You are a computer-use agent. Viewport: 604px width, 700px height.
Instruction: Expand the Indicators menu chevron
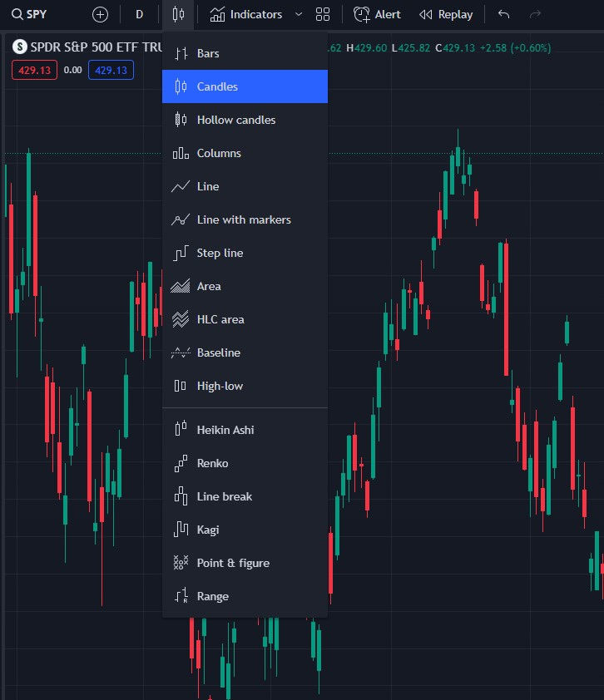click(298, 14)
